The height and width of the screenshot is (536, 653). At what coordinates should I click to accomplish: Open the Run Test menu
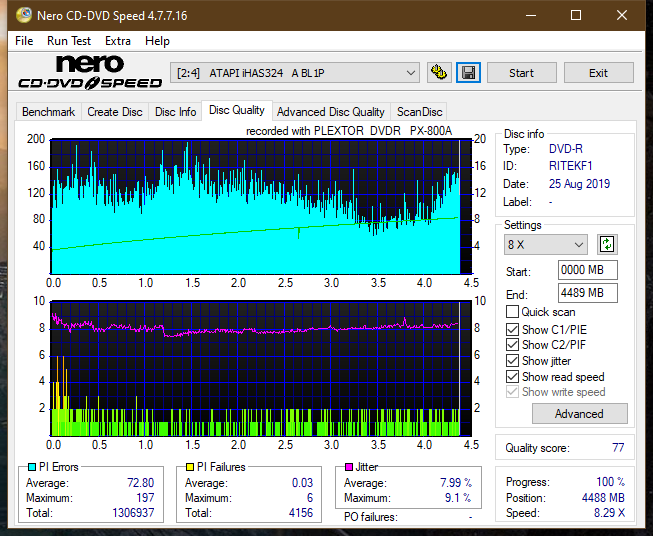(69, 41)
